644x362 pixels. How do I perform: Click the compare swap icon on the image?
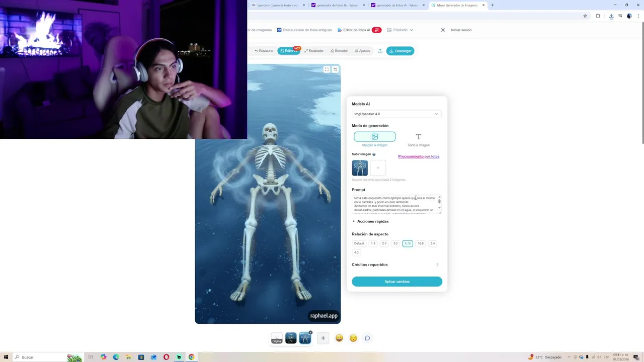click(335, 69)
